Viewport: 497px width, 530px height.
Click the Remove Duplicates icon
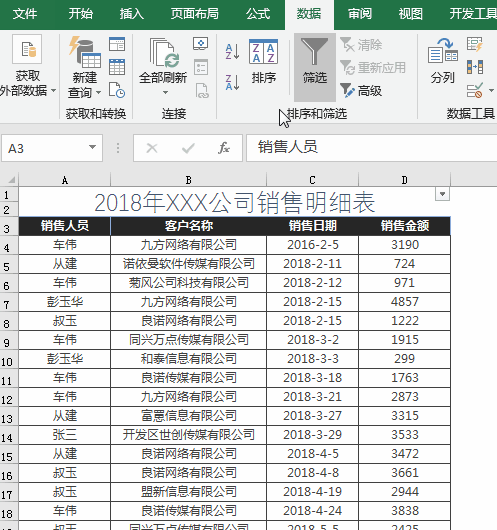tap(475, 67)
